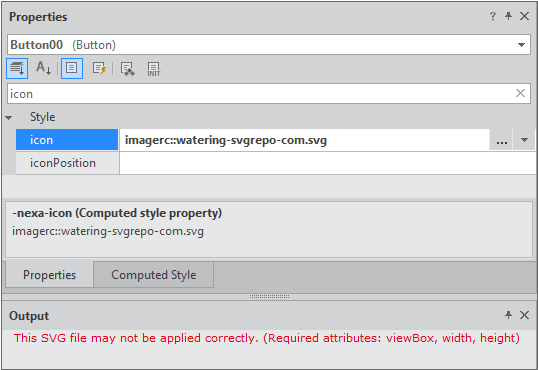Switch to the Properties tab
The width and height of the screenshot is (538, 370).
(x=49, y=275)
